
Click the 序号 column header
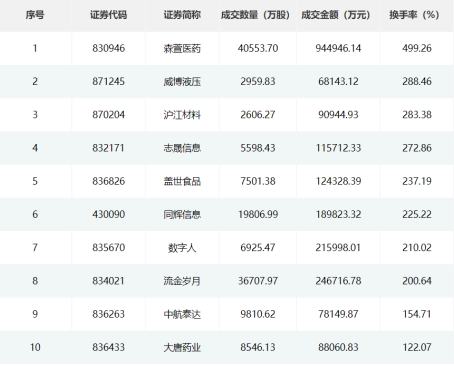[x=35, y=15]
